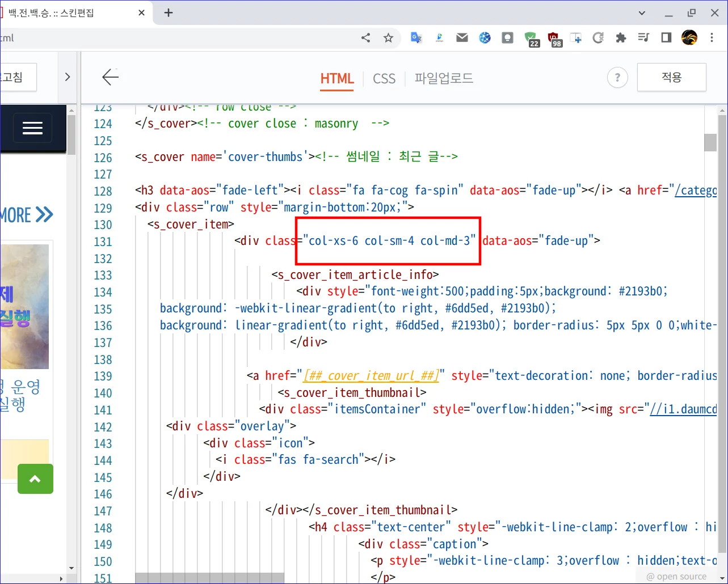Click the [##_cover_item_url_##] link on line 139
728x584 pixels.
point(372,376)
